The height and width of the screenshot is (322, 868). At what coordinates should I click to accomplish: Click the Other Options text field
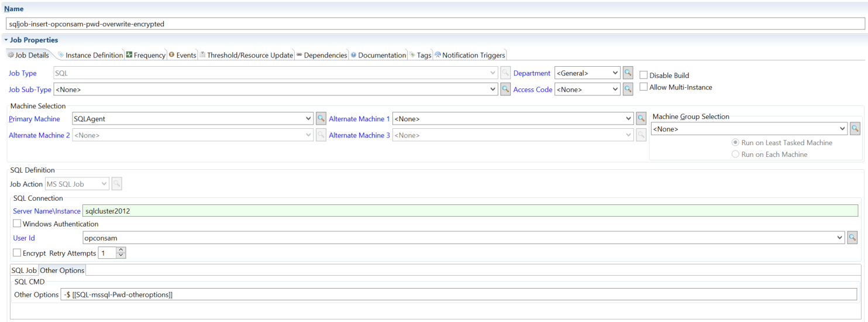[x=459, y=294]
